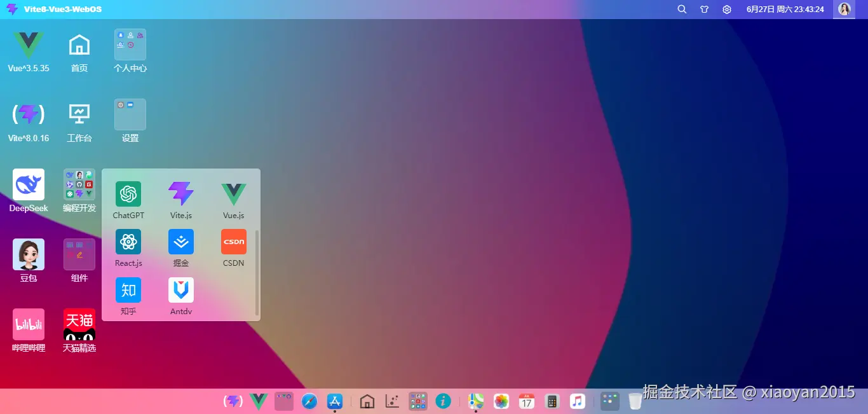868x414 pixels.
Task: Click the Vite8-Vue3-WebOS title
Action: pos(63,10)
